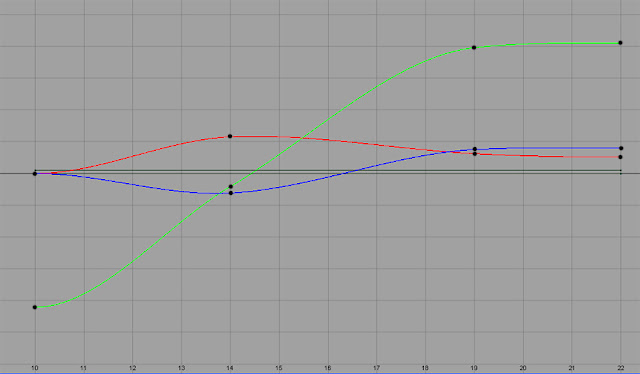The image size is (640, 374).
Task: Select the zero-value keyframe at frame 10
Action: [x=35, y=174]
